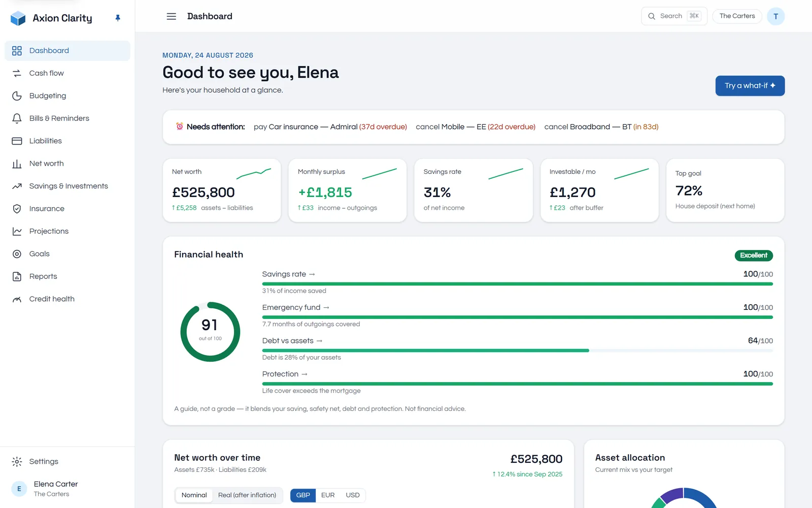Open Liabilities from the sidebar
Screen dimensions: 812x508
tap(67, 141)
